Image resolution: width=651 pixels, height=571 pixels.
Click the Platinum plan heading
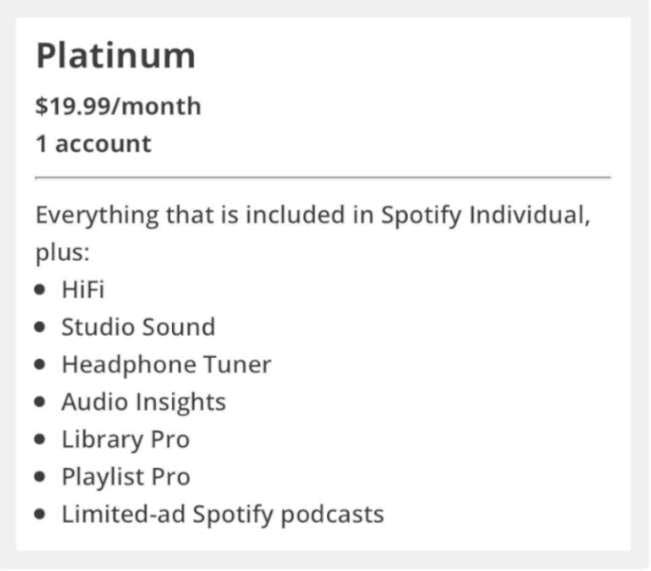[116, 56]
